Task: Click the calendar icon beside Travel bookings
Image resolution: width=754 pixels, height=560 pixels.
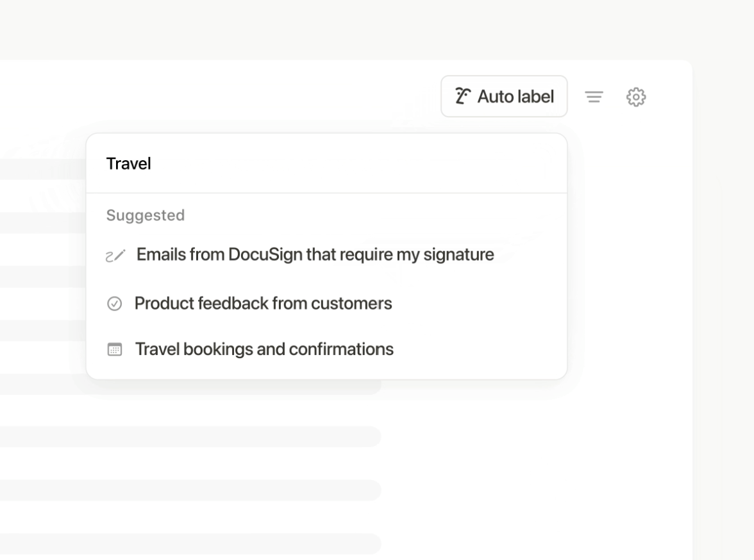Action: point(114,349)
